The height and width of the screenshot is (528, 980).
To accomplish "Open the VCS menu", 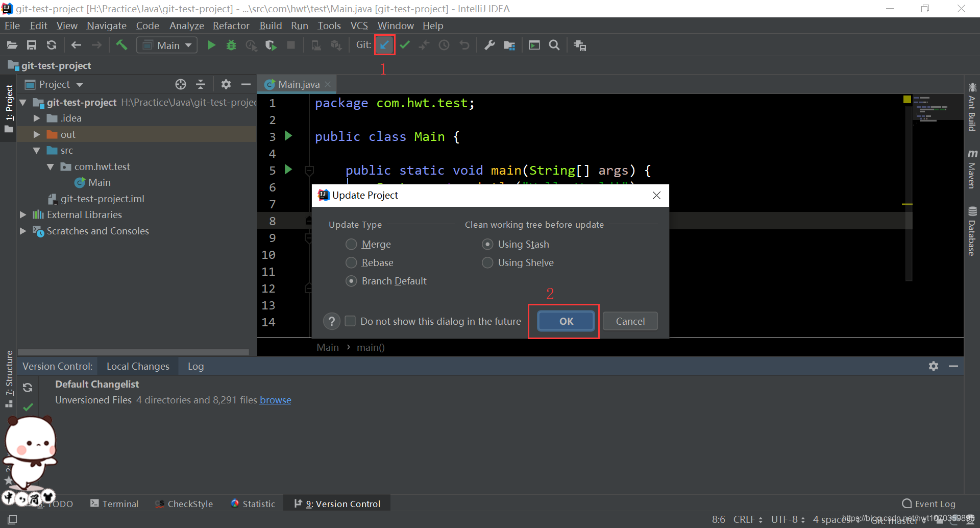I will coord(359,26).
